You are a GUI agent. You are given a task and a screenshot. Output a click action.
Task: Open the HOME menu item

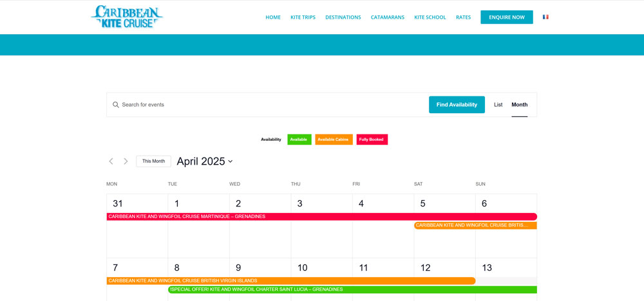[273, 17]
